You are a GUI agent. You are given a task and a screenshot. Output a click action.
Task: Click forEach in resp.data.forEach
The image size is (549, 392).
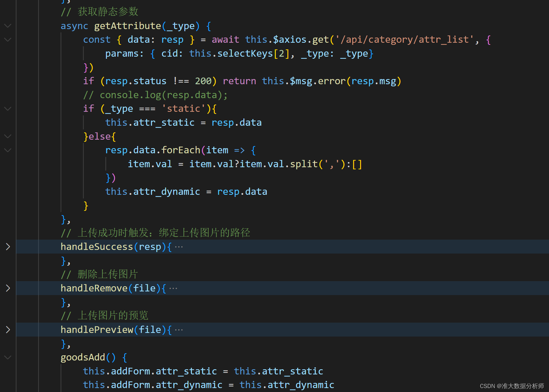click(x=181, y=150)
